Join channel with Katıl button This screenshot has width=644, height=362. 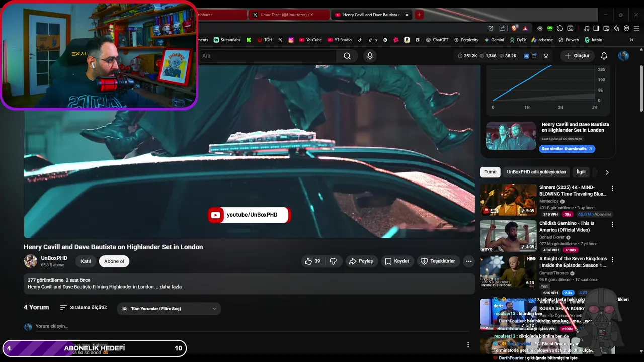pos(86,261)
